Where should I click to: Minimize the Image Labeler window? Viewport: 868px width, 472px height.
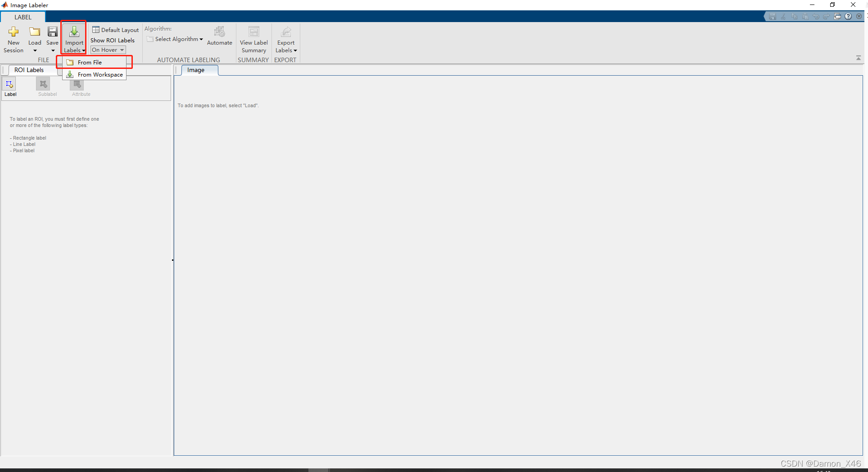click(x=812, y=5)
